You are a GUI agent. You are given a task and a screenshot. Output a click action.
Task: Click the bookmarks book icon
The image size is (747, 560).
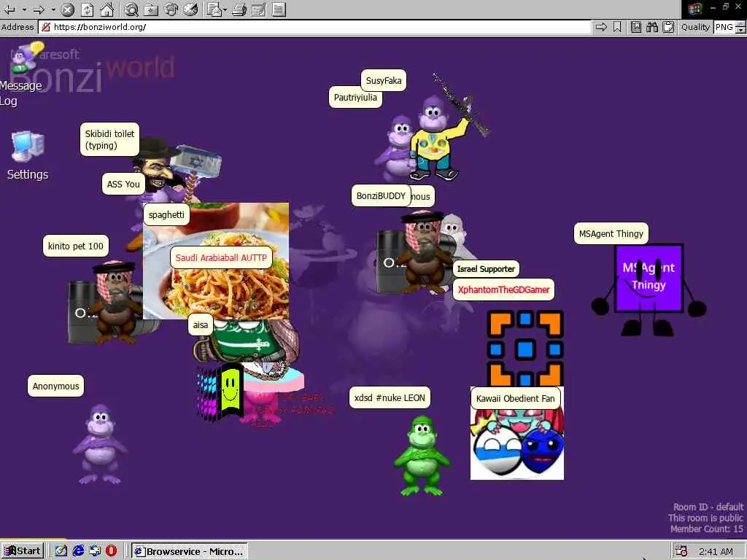pyautogui.click(x=636, y=27)
